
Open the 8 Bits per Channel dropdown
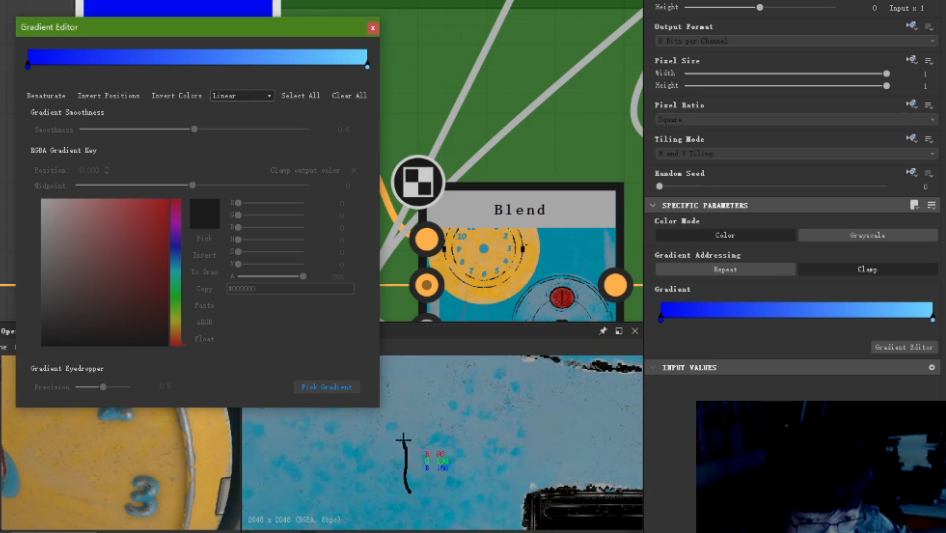pyautogui.click(x=796, y=41)
